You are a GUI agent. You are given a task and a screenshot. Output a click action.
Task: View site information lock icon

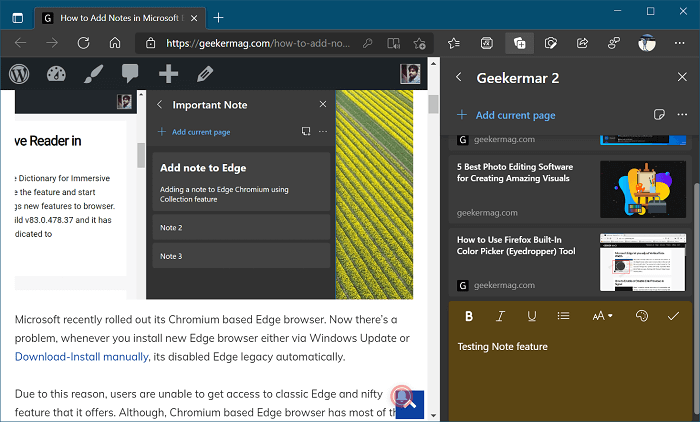151,43
